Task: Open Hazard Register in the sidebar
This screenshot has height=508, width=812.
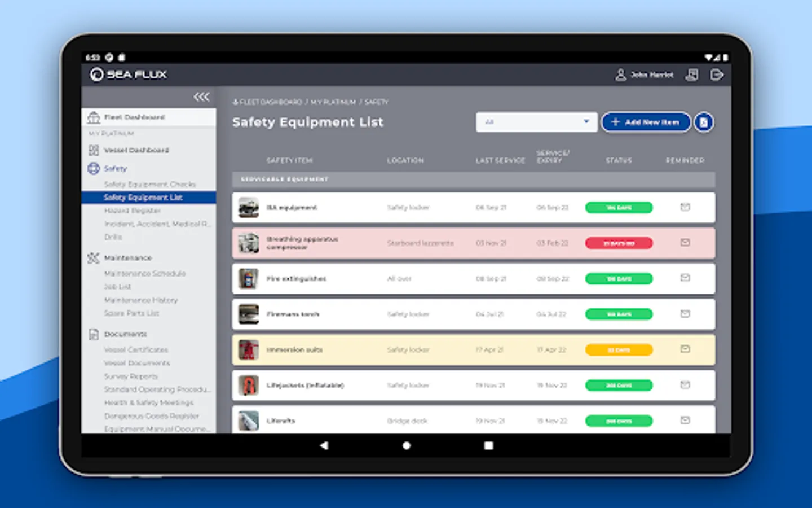Action: coord(133,211)
